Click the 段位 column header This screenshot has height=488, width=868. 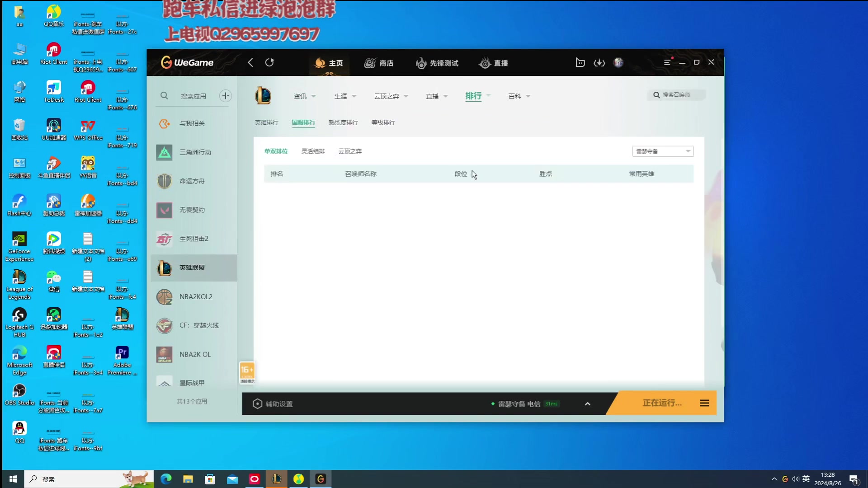point(461,174)
